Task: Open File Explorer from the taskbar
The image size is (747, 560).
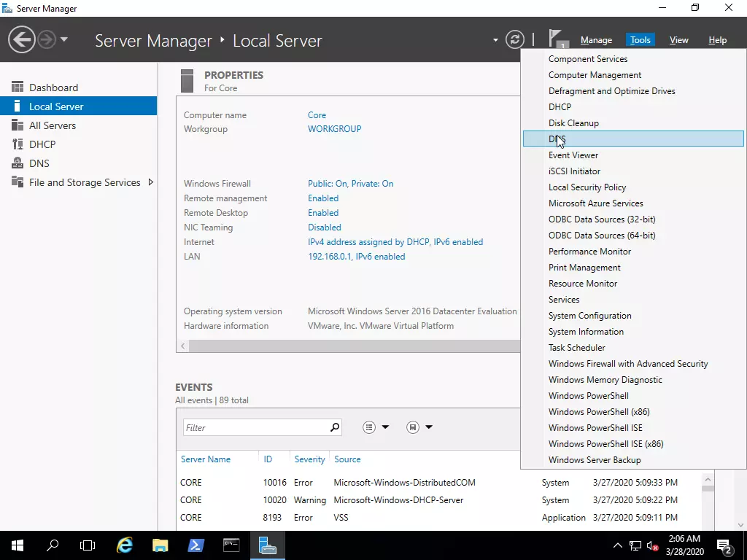Action: tap(160, 545)
